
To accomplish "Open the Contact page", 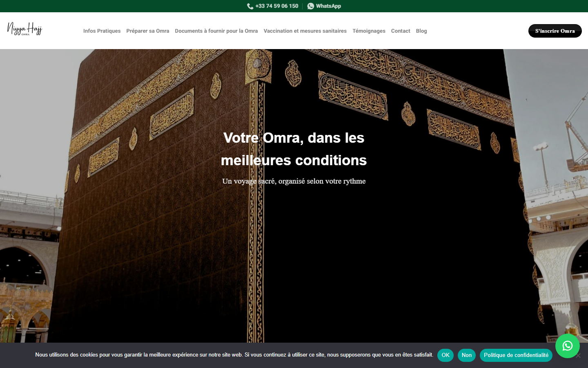I will point(401,31).
